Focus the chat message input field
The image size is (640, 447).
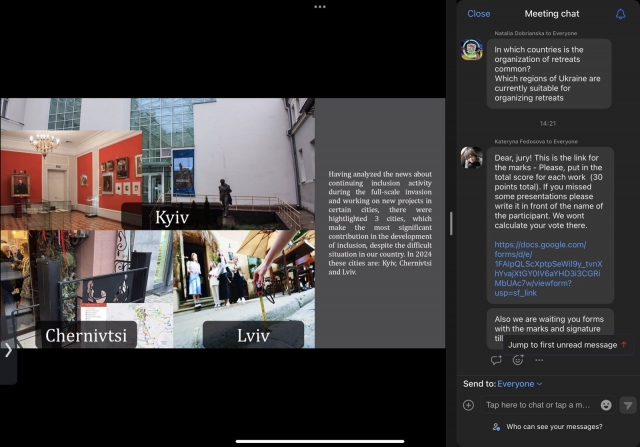[x=538, y=405]
